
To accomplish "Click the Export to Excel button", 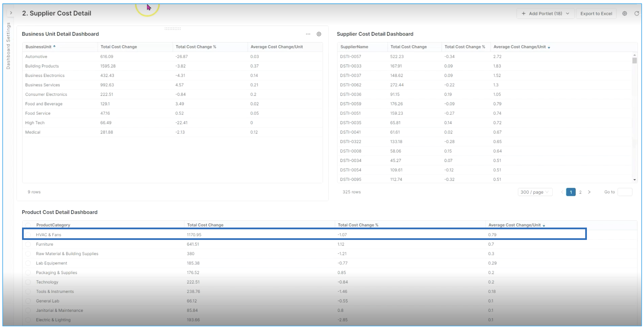I will pos(596,14).
